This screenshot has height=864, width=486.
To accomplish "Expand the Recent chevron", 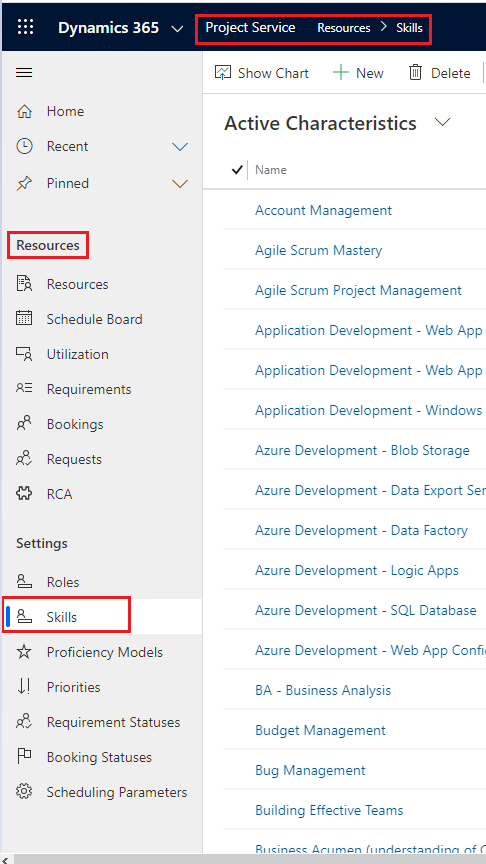I will click(x=180, y=147).
